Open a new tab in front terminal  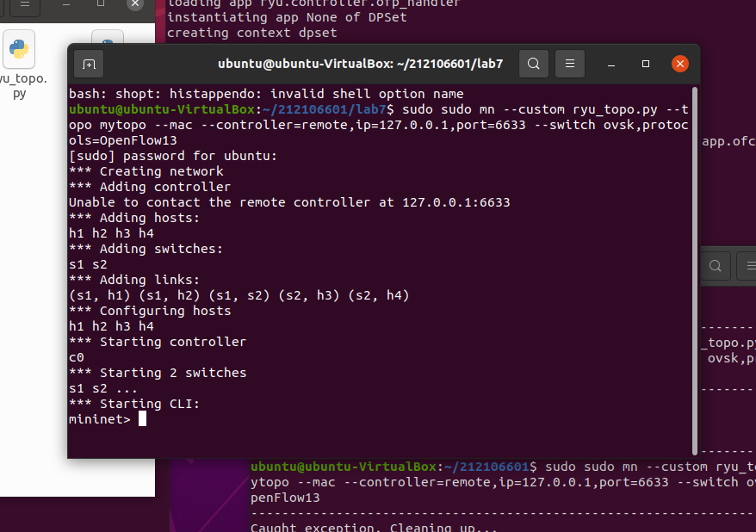point(89,64)
